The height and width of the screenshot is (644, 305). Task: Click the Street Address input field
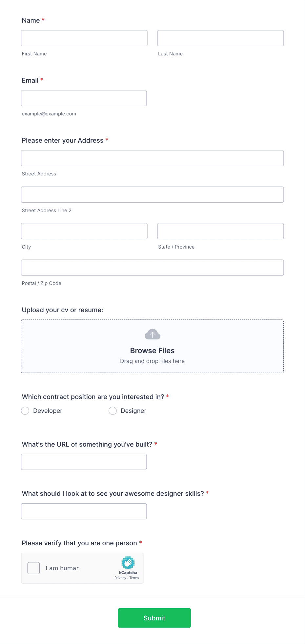(x=152, y=158)
